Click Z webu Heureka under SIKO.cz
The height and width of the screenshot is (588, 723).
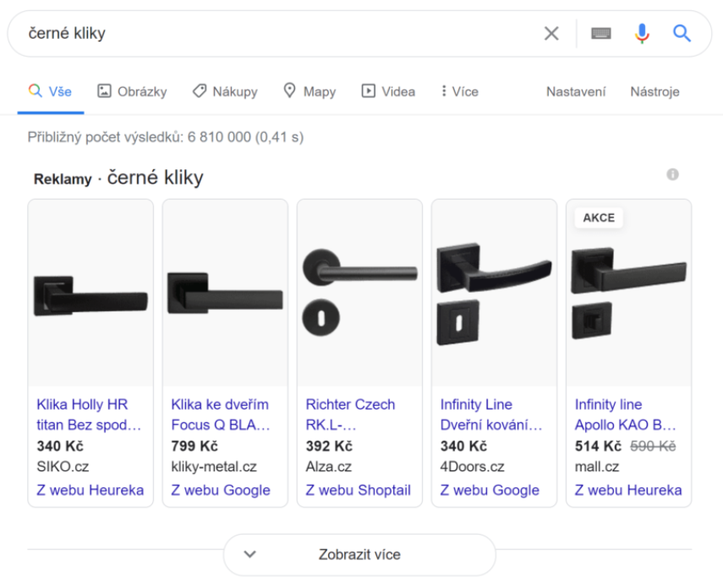coord(90,490)
